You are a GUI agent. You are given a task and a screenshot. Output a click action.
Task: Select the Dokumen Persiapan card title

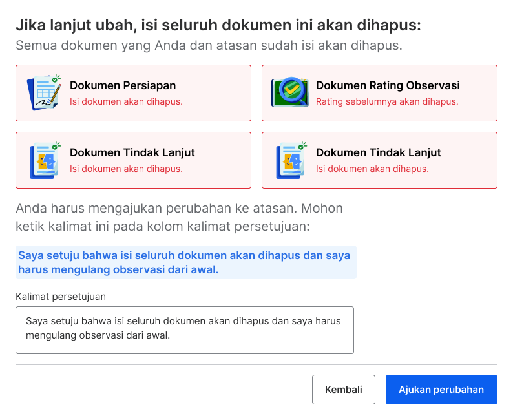pyautogui.click(x=123, y=85)
